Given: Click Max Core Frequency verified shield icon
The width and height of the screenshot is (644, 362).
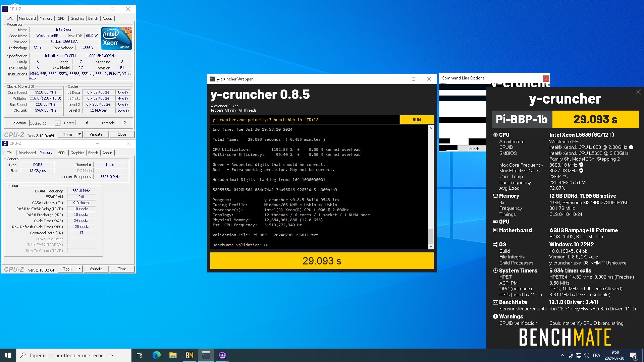Looking at the screenshot, I should click(x=581, y=165).
